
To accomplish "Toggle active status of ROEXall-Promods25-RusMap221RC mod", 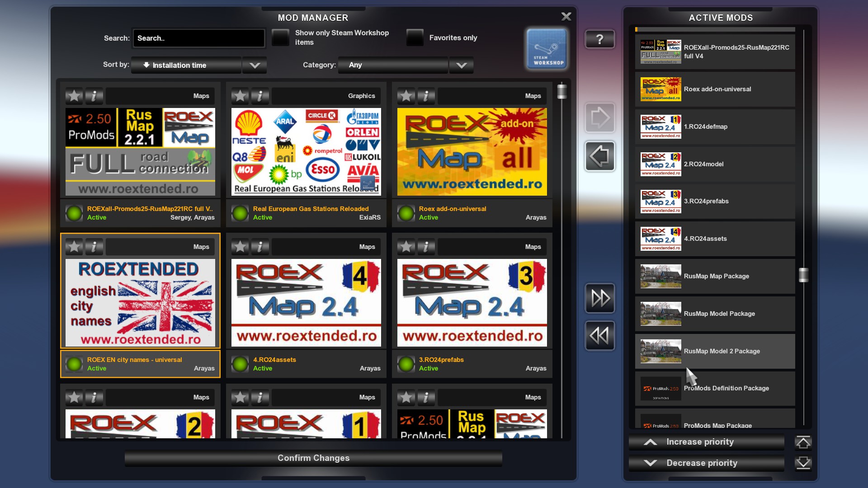I will coord(74,213).
